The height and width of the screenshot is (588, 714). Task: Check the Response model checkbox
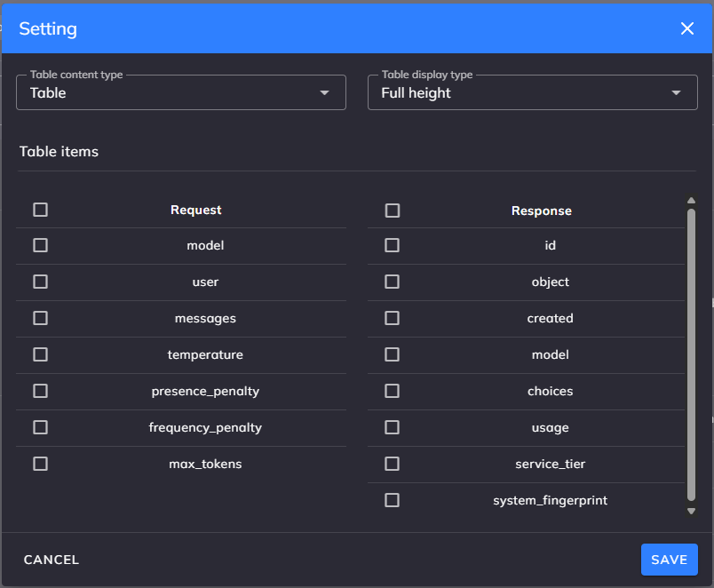pyautogui.click(x=392, y=354)
